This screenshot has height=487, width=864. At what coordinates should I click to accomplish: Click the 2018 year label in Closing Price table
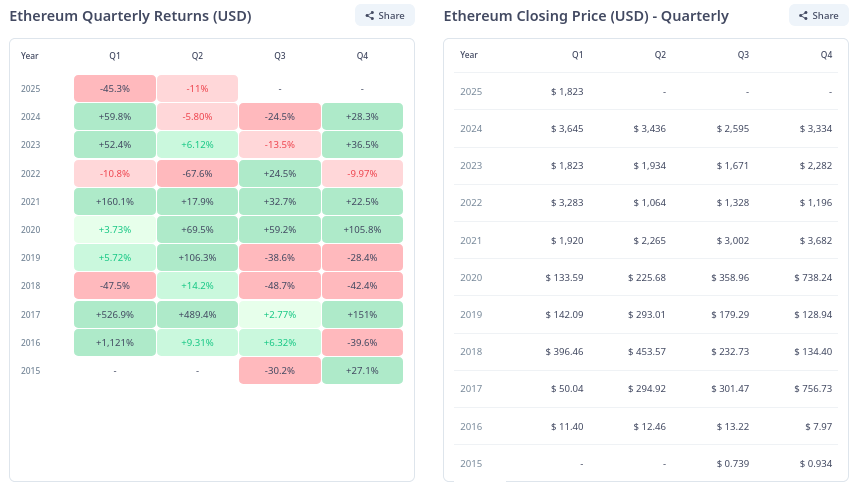[471, 352]
